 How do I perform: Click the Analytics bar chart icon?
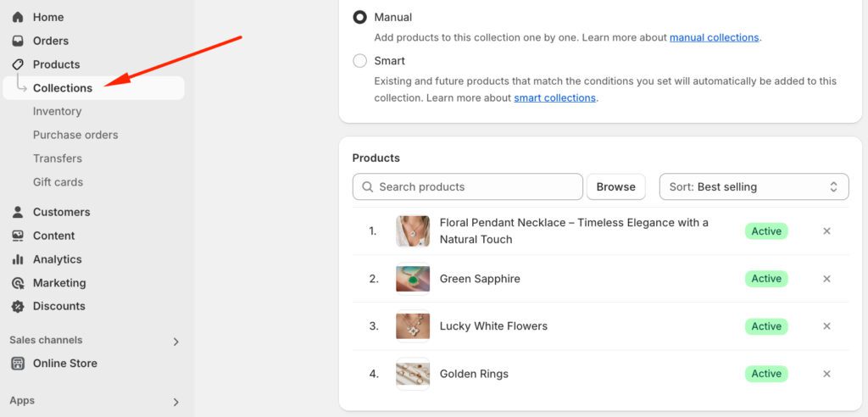tap(18, 259)
